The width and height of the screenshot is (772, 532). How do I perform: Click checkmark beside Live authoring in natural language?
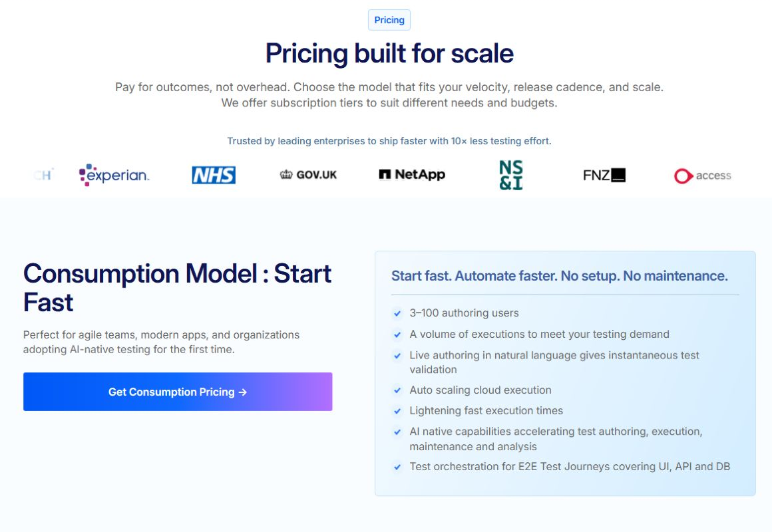coord(397,356)
